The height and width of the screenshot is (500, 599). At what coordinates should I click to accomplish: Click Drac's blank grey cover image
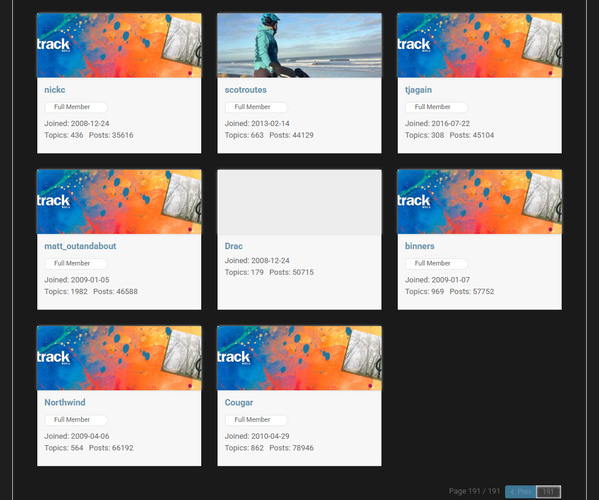point(300,202)
